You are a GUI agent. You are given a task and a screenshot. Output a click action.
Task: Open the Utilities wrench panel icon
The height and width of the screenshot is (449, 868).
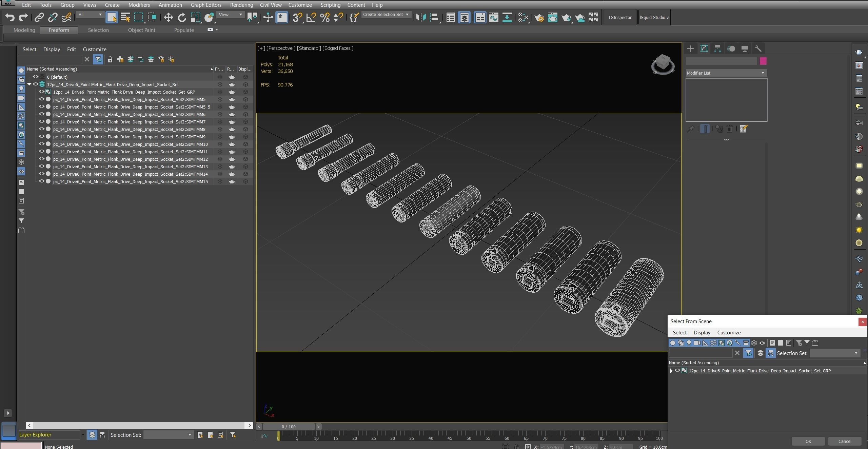tap(758, 48)
